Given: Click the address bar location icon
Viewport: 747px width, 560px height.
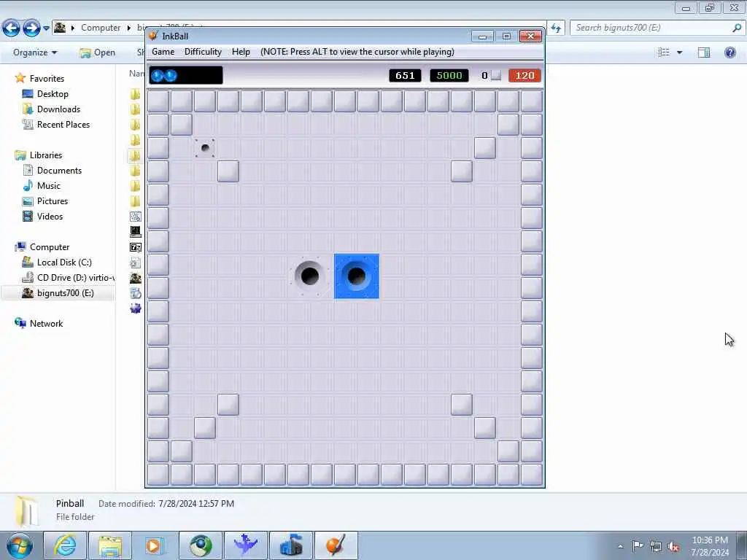Looking at the screenshot, I should 60,28.
